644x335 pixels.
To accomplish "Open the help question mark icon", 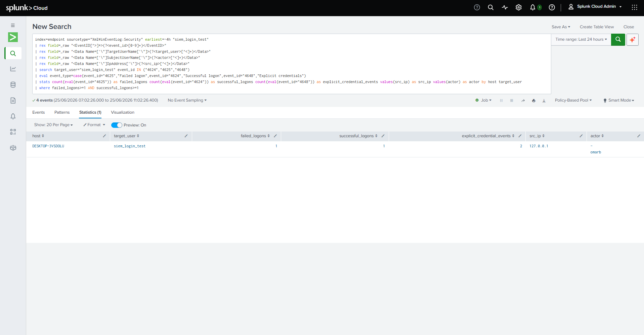I will [x=552, y=7].
